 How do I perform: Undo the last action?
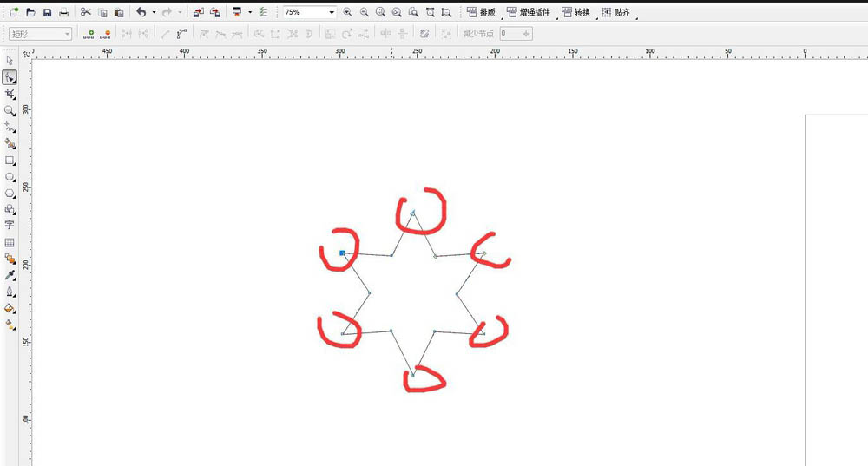pyautogui.click(x=141, y=11)
